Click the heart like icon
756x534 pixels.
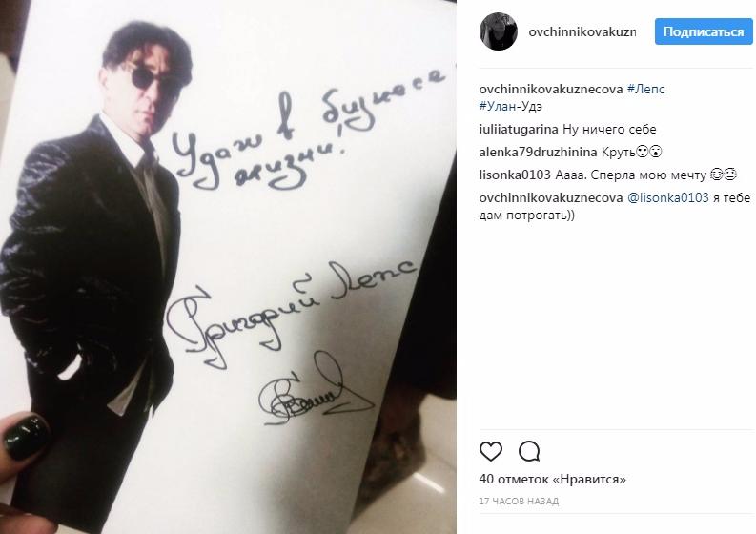click(x=491, y=451)
